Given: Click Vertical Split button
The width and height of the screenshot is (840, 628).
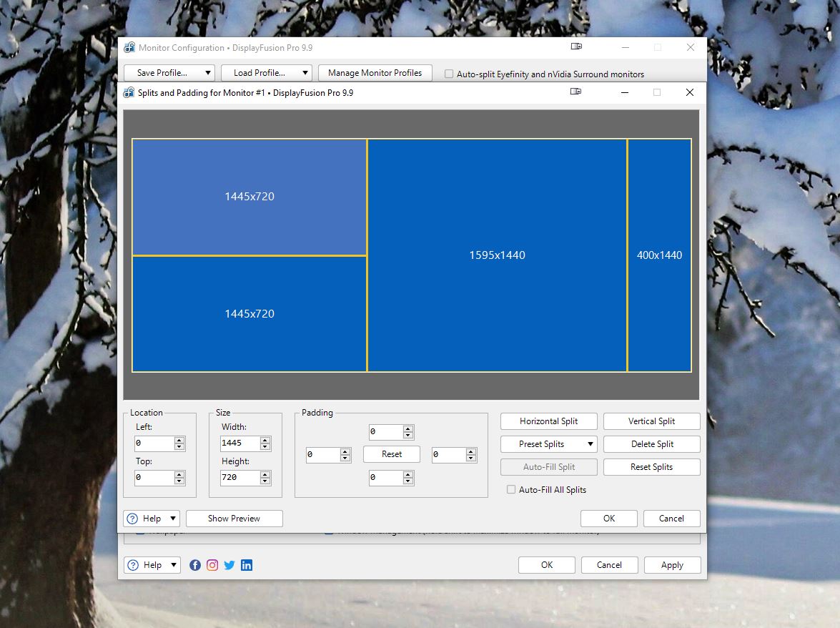Looking at the screenshot, I should (651, 421).
